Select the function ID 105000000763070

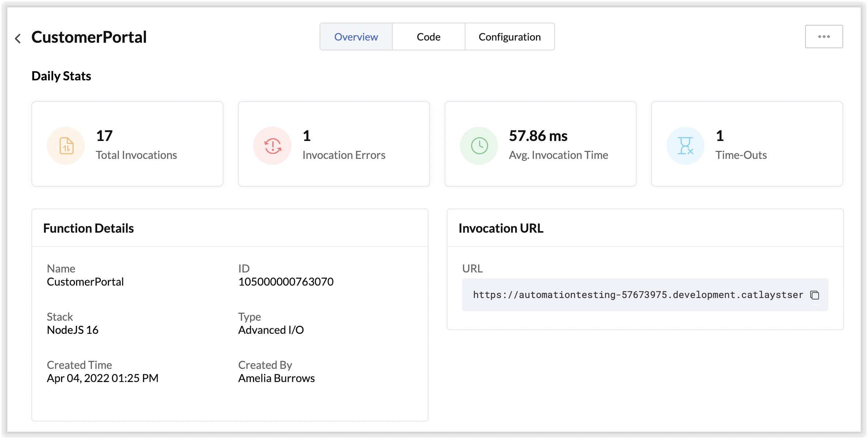(286, 282)
